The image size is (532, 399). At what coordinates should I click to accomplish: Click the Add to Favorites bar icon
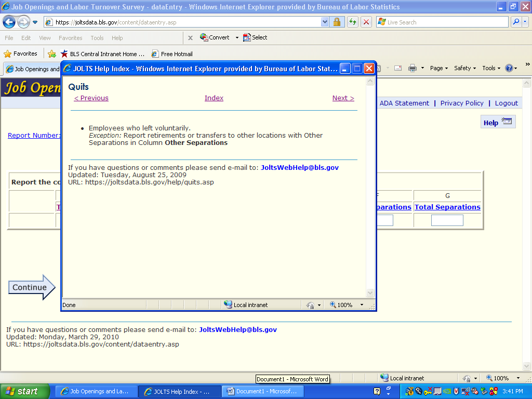(52, 54)
